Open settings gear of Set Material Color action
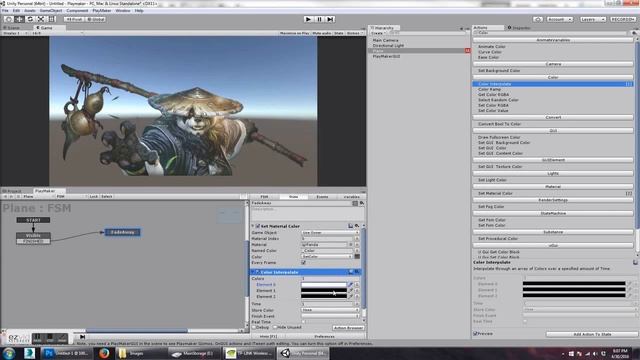640x360 pixels. [x=357, y=226]
